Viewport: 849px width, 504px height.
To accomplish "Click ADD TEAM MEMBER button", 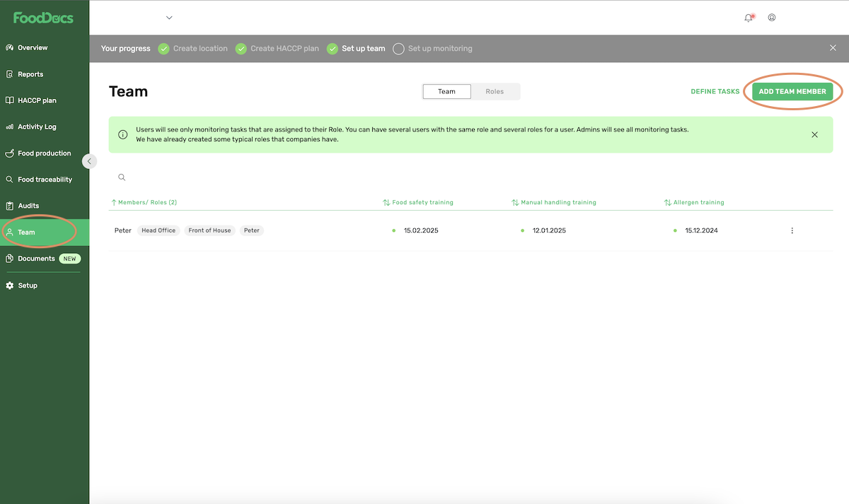I will 792,92.
